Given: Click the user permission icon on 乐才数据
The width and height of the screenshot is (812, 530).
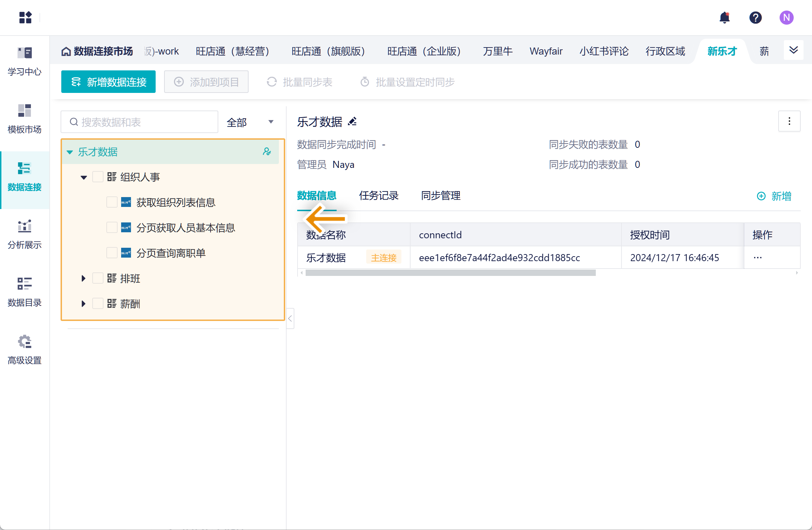Looking at the screenshot, I should coord(267,152).
